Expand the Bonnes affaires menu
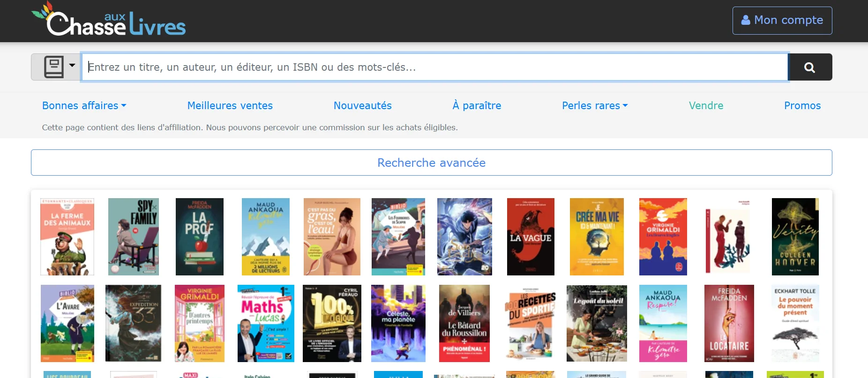This screenshot has height=378, width=868. coord(84,105)
